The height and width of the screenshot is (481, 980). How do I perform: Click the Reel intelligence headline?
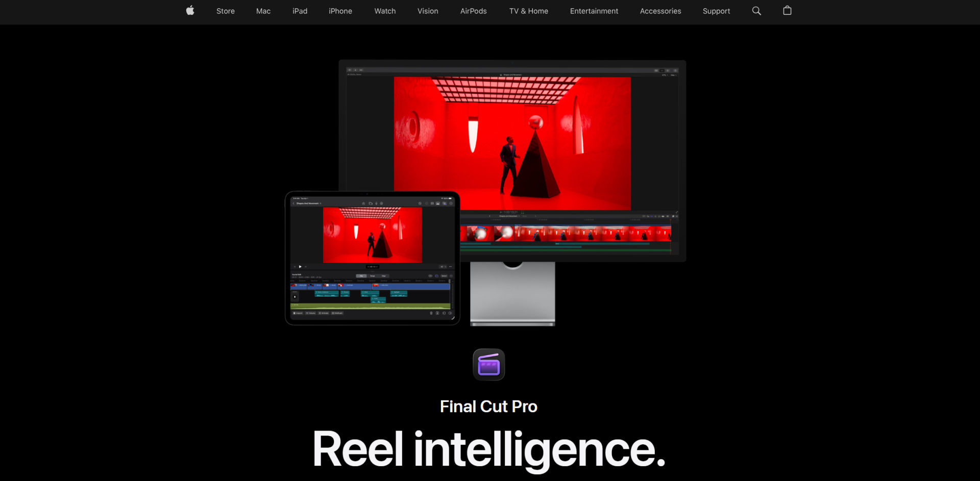(x=488, y=449)
